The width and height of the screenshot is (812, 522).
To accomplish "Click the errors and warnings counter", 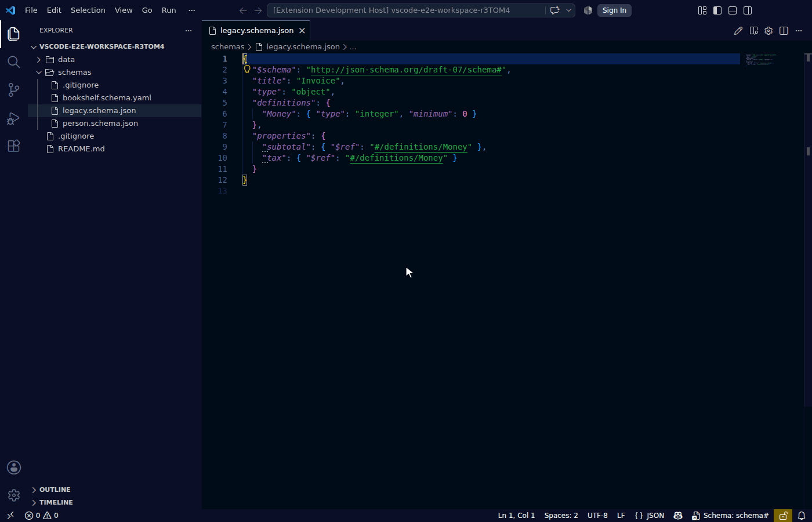I will [x=42, y=516].
